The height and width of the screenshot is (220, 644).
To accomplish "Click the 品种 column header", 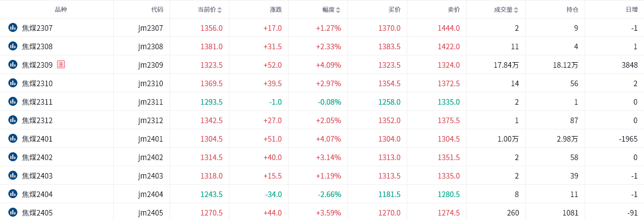I will (60, 10).
